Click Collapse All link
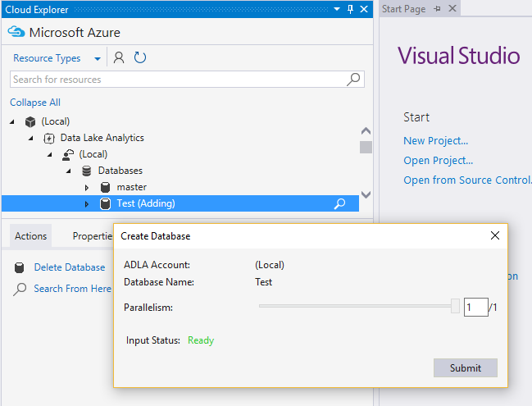Viewport: 532px width, 406px height. 35,103
